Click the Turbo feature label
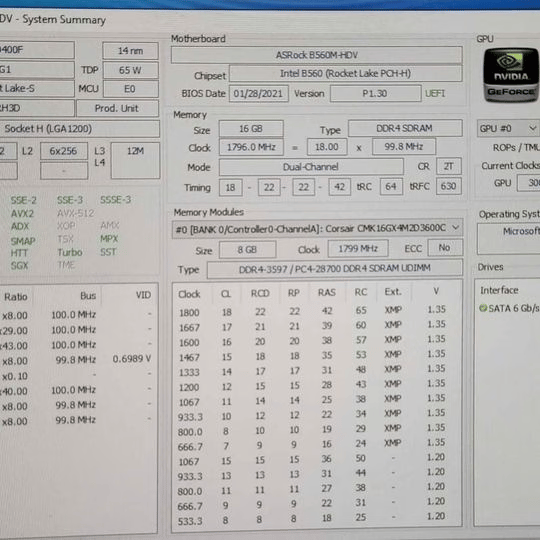The image size is (540, 540). coord(70,252)
